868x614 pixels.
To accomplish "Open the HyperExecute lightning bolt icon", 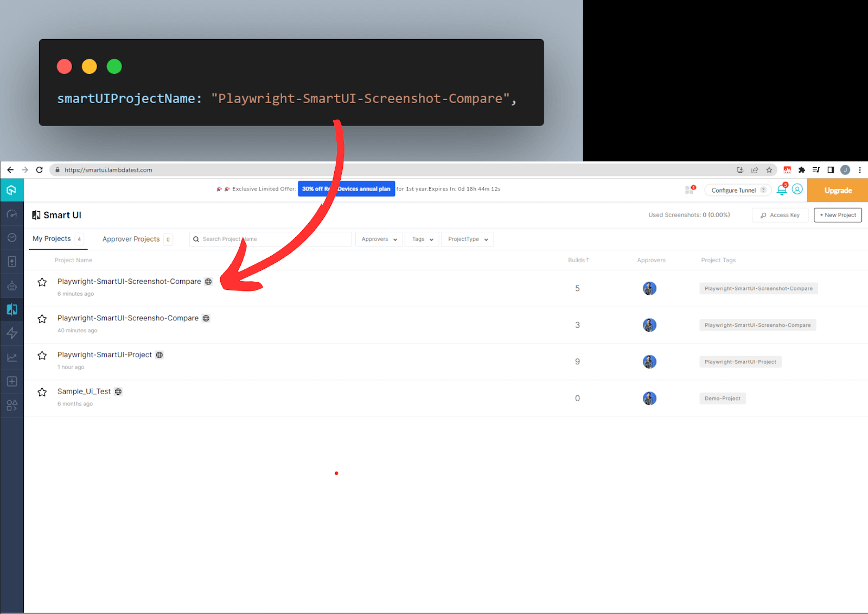I will (x=11, y=333).
